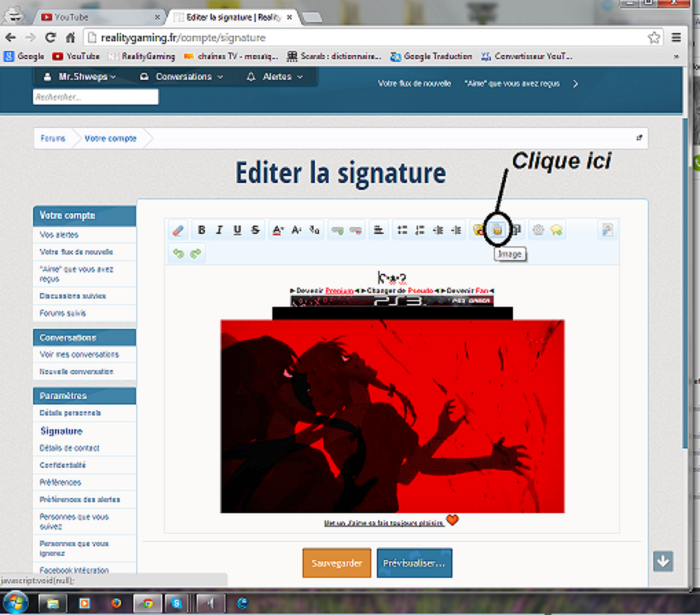Open the text color picker
This screenshot has width=700, height=615.
278,230
